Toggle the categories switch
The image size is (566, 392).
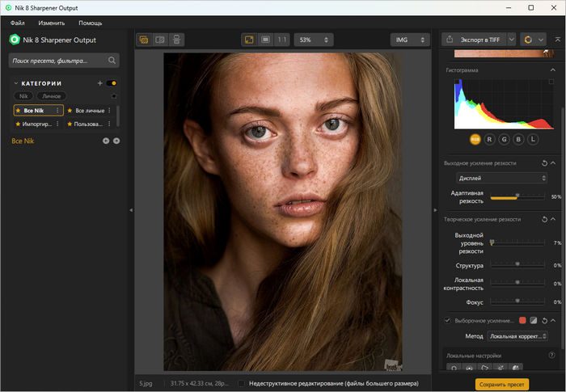112,83
